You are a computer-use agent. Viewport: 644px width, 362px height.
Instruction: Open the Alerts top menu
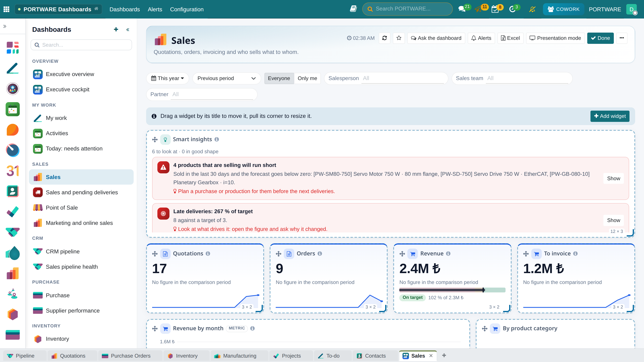coord(155,9)
